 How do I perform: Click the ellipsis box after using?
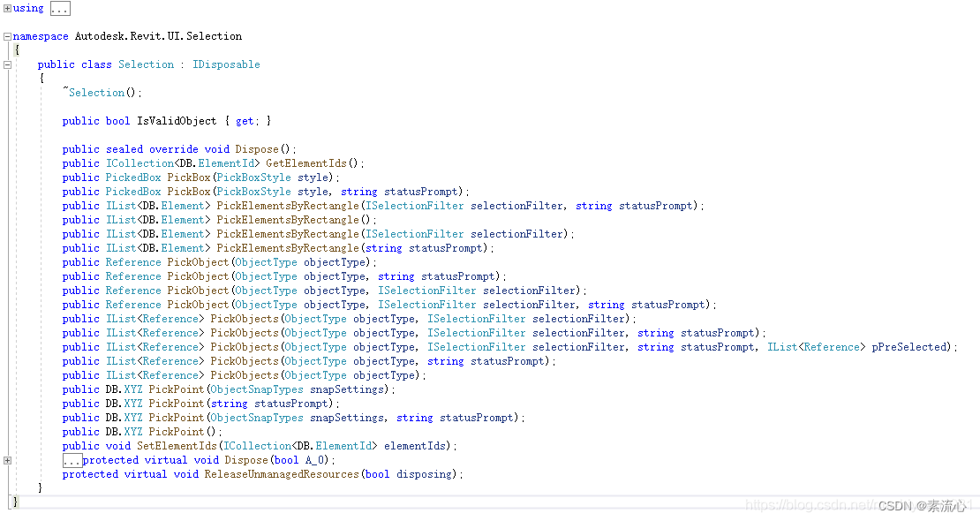click(60, 9)
